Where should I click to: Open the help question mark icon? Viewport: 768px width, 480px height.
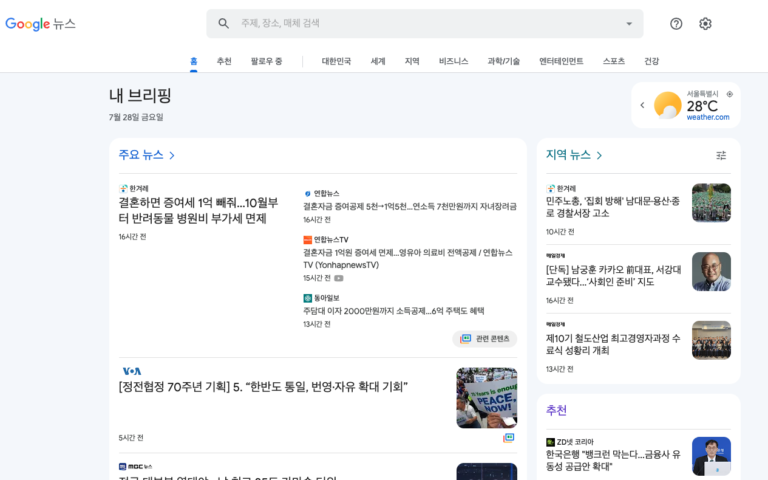tap(676, 24)
